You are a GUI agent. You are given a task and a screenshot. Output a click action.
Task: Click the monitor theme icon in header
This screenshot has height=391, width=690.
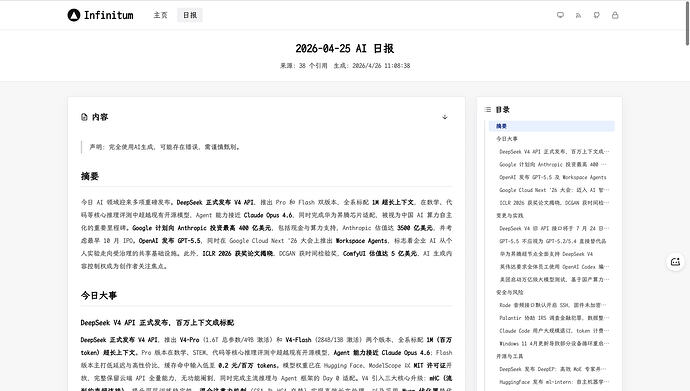click(560, 15)
